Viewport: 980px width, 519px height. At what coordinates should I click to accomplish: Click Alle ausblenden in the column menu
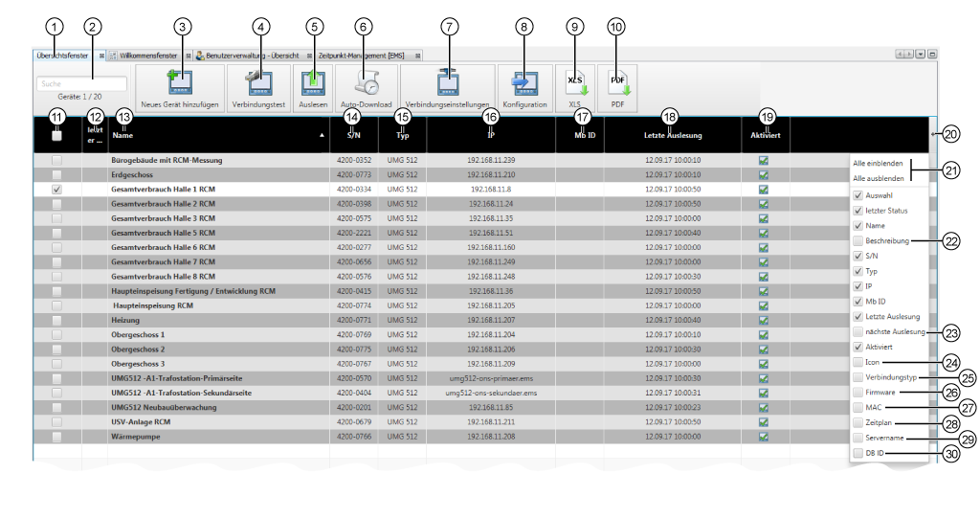point(878,178)
